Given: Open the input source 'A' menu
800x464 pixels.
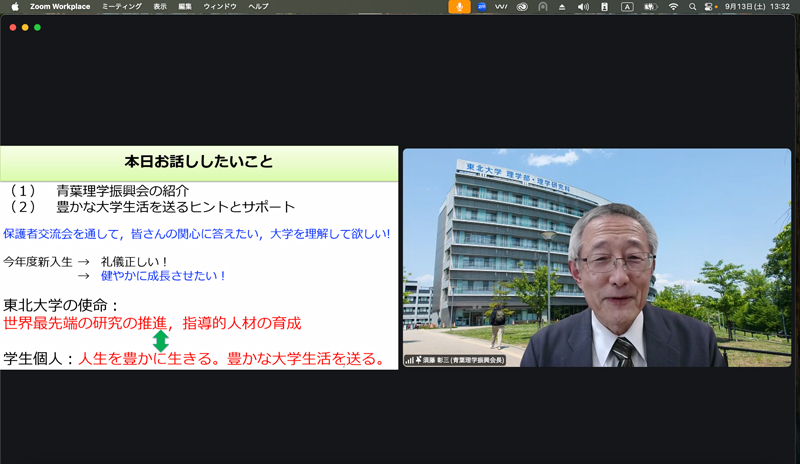Looking at the screenshot, I should pos(627,7).
